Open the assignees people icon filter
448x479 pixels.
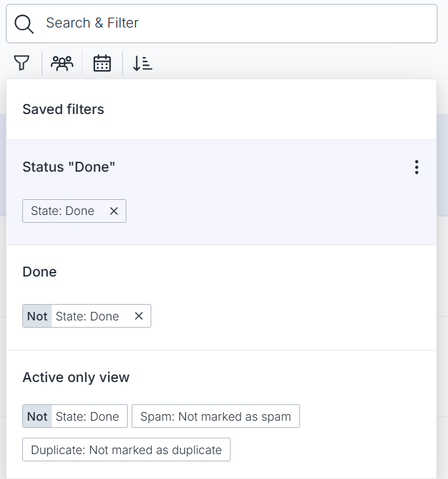click(x=62, y=64)
